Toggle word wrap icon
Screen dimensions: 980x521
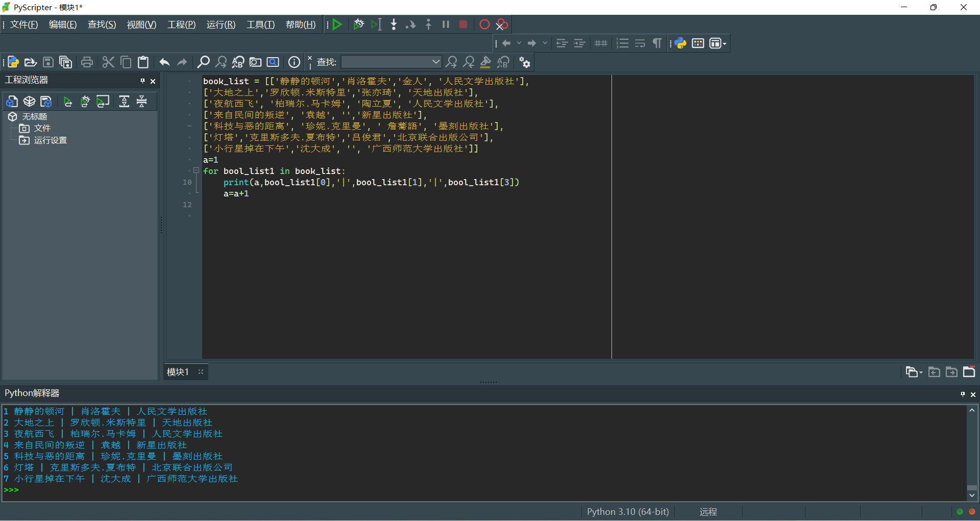click(x=640, y=43)
